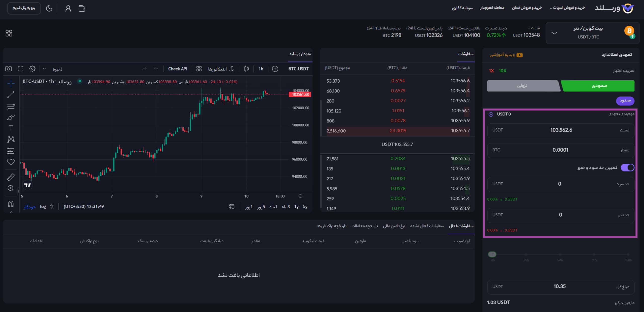Switch to تاریخچه معاملات tab
644x312 pixels.
(365, 226)
